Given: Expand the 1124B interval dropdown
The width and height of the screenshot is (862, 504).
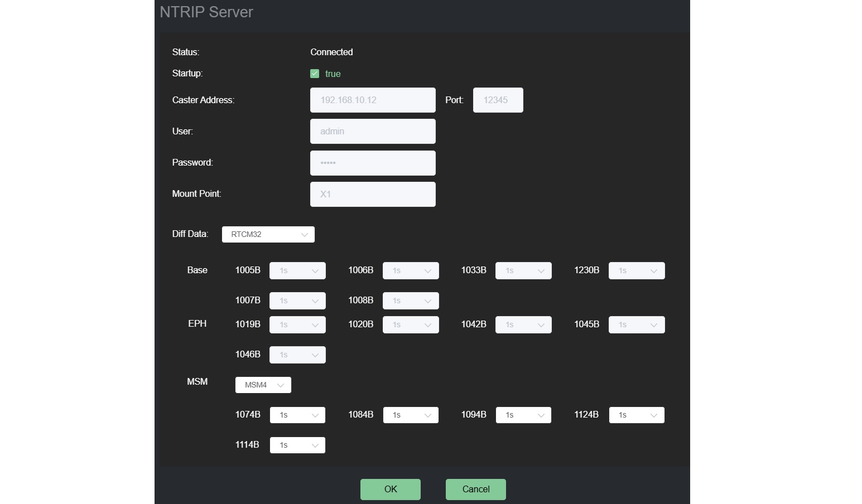Looking at the screenshot, I should [x=637, y=415].
